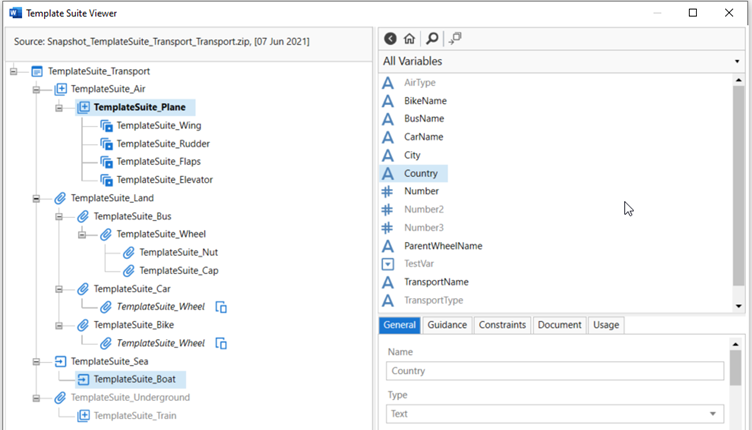Screen dimensions: 752x430
Task: Collapse the TemplateSuite_Land tree node
Action: pyautogui.click(x=37, y=198)
